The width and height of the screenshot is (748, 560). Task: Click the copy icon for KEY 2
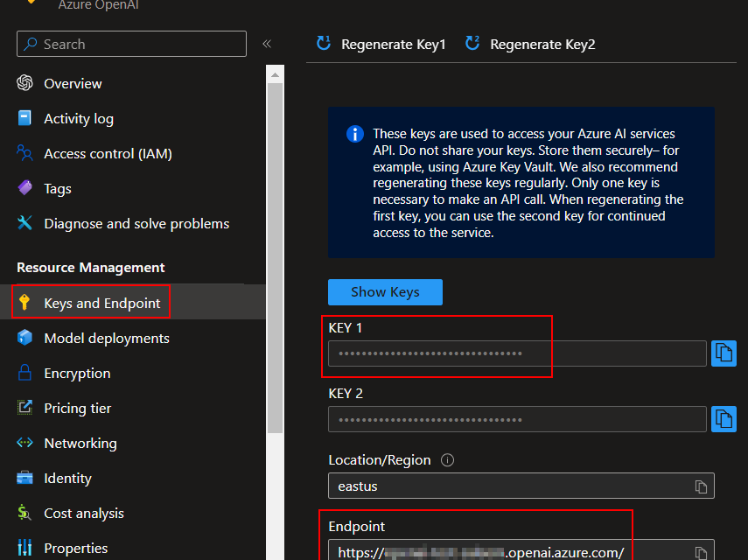coord(724,419)
